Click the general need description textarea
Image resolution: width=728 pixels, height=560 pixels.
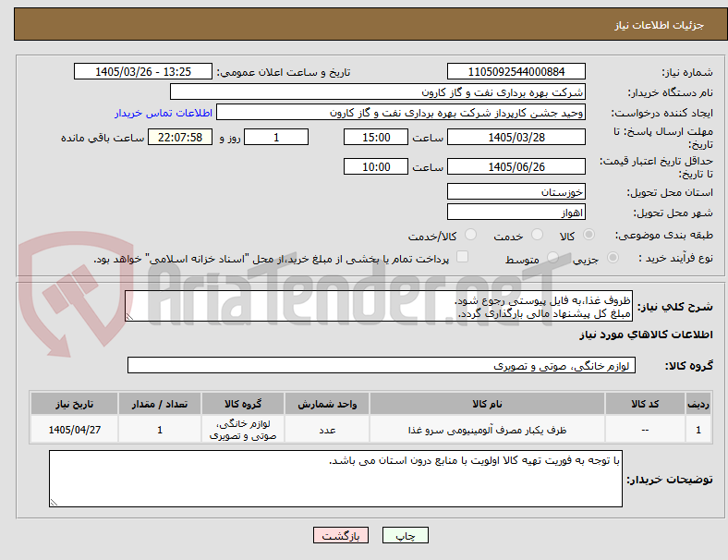(379, 306)
